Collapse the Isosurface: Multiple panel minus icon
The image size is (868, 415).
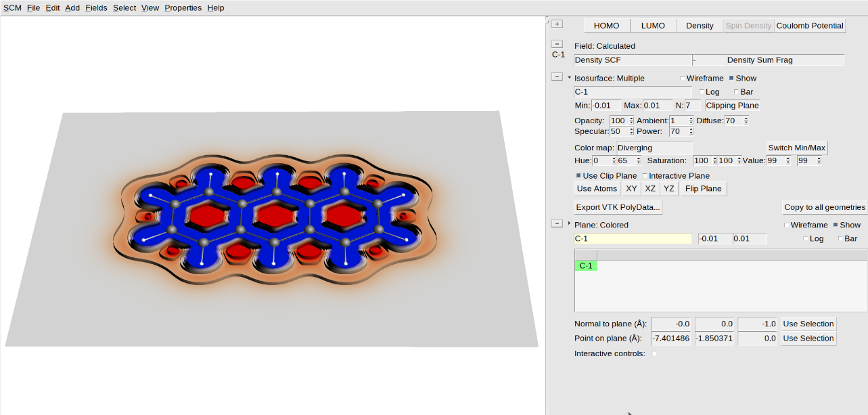point(557,77)
